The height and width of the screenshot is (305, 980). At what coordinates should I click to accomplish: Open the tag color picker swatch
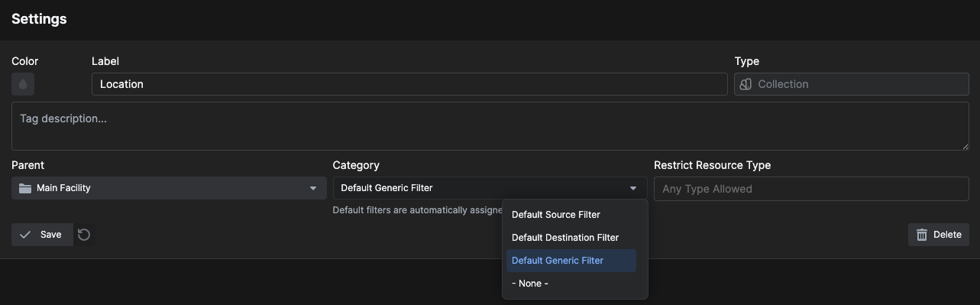(23, 84)
